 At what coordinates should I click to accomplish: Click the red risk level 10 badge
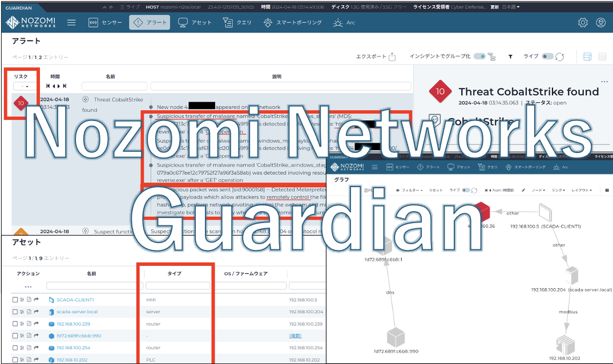pos(21,103)
